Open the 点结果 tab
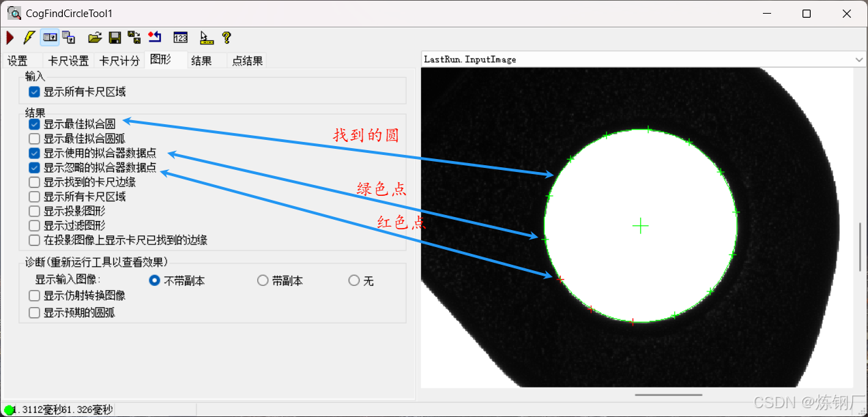Screen dimensions: 868x417 coord(247,60)
